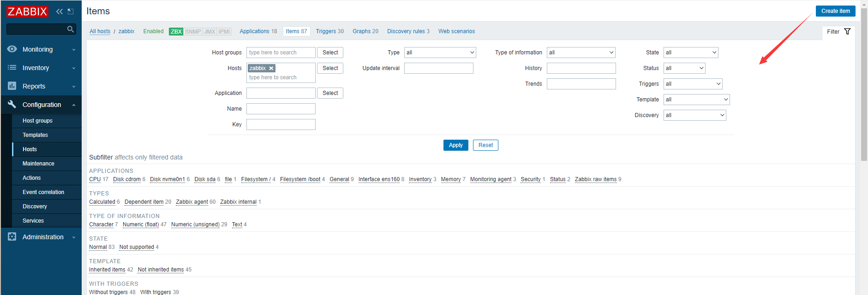868x295 pixels.
Task: Collapse the sidebar with double-chevron icon
Action: pyautogui.click(x=60, y=11)
